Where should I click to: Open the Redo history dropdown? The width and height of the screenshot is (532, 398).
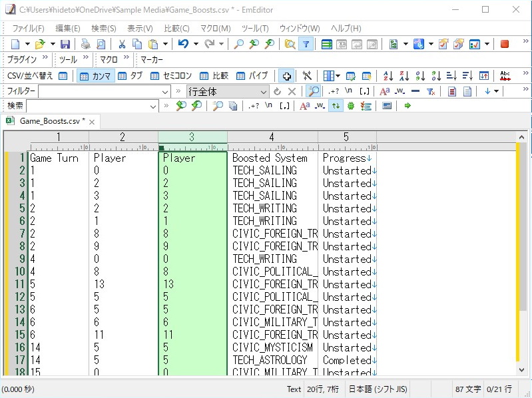[221, 44]
